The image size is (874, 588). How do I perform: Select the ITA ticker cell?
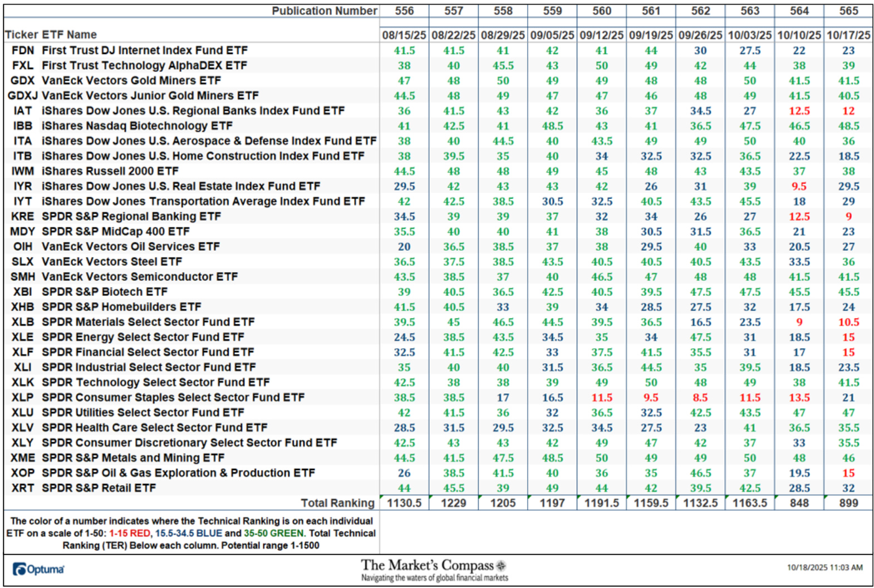(x=22, y=141)
